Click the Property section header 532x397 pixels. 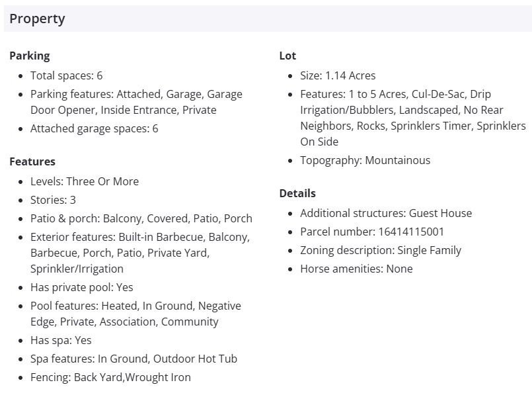coord(37,19)
